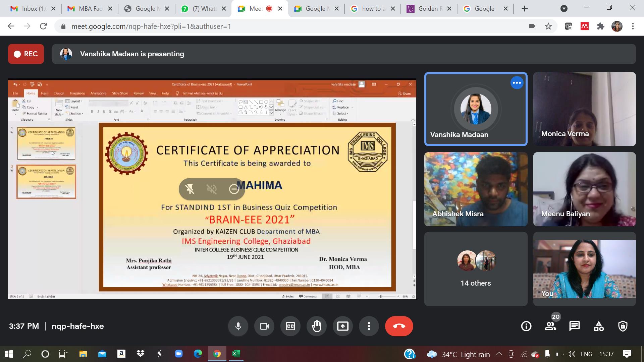Click the raise hand icon

tap(317, 326)
